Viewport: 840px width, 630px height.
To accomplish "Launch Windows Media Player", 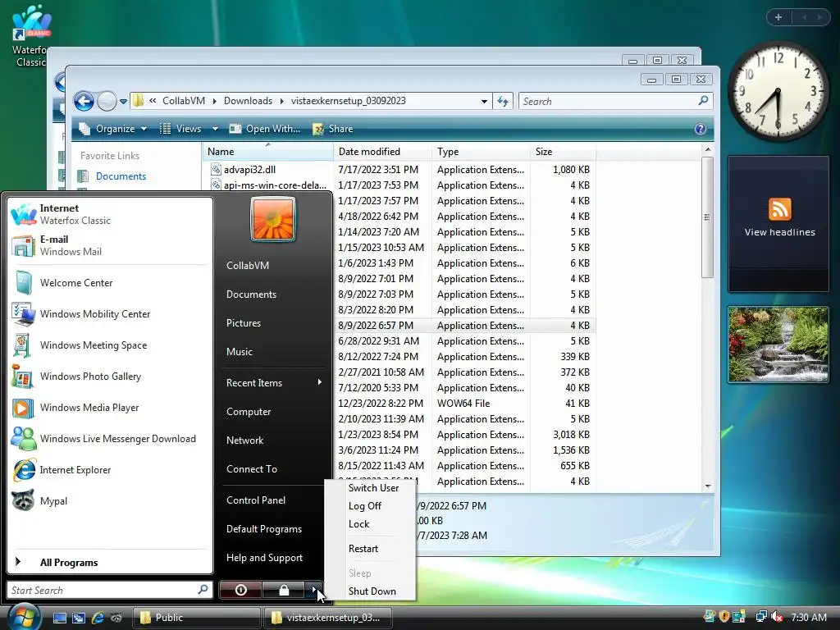I will pyautogui.click(x=110, y=407).
